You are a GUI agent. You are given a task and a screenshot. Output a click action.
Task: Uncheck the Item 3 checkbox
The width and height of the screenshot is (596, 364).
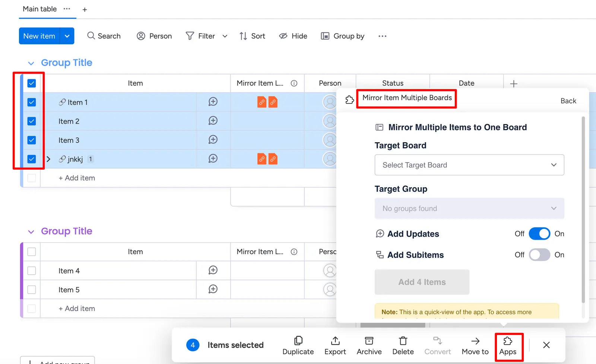pyautogui.click(x=32, y=140)
